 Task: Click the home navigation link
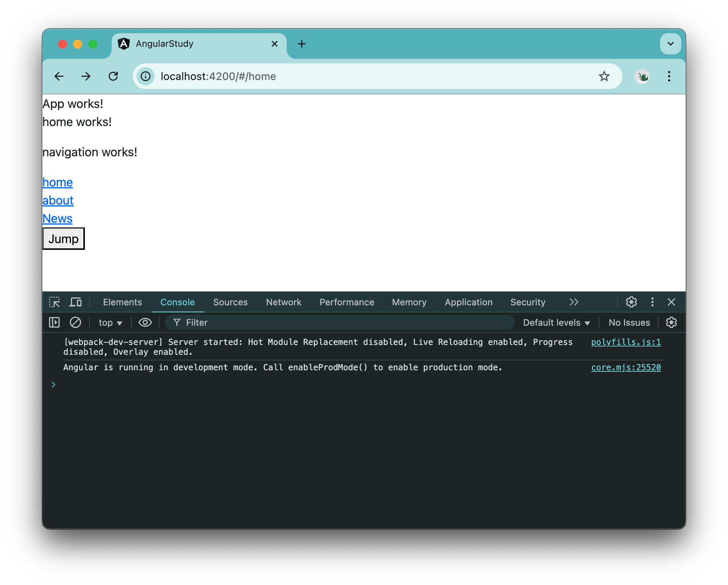point(57,182)
